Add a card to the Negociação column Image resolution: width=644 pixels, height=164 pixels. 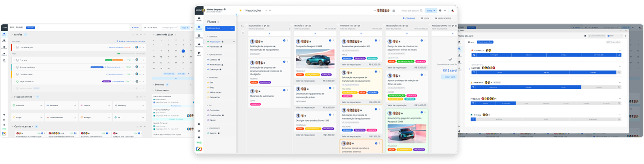(406, 34)
